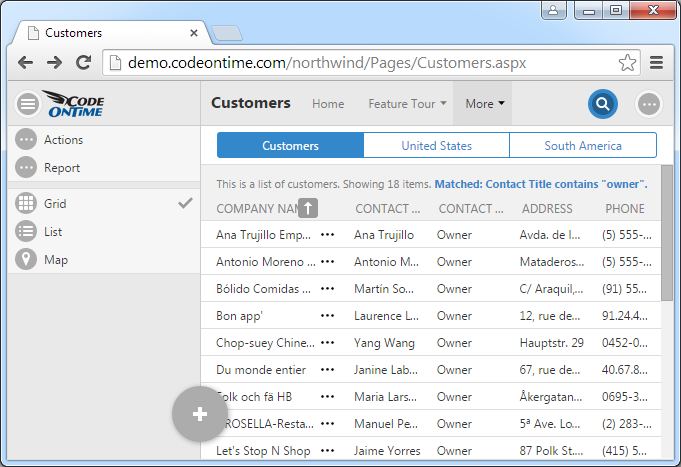The height and width of the screenshot is (467, 681).
Task: Expand the Feature Tour dropdown
Action: (x=407, y=104)
